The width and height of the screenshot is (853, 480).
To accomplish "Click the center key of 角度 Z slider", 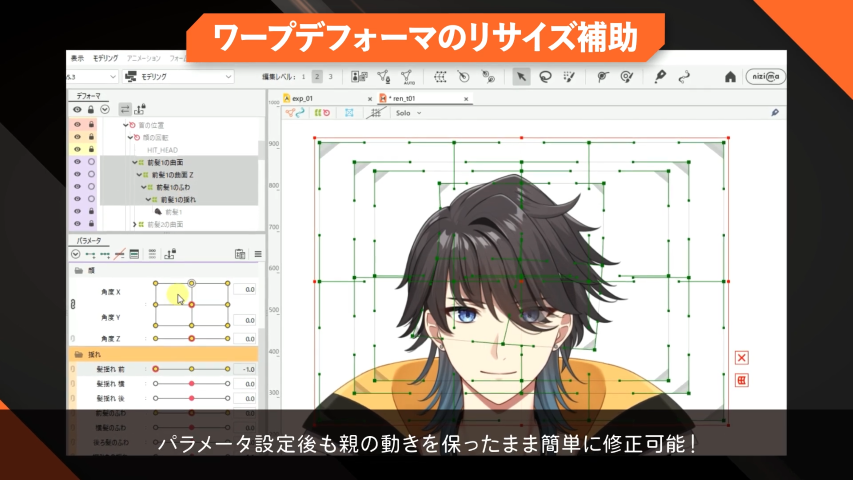I will click(191, 339).
